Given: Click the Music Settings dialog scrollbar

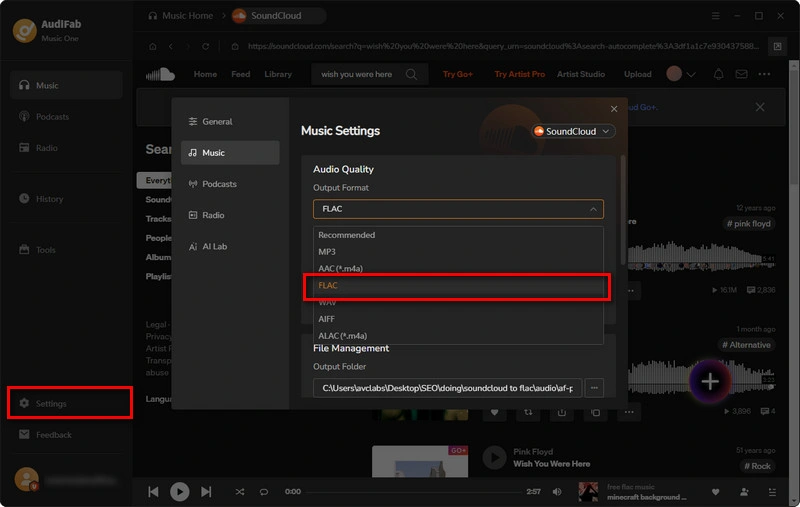Looking at the screenshot, I should pos(622,210).
